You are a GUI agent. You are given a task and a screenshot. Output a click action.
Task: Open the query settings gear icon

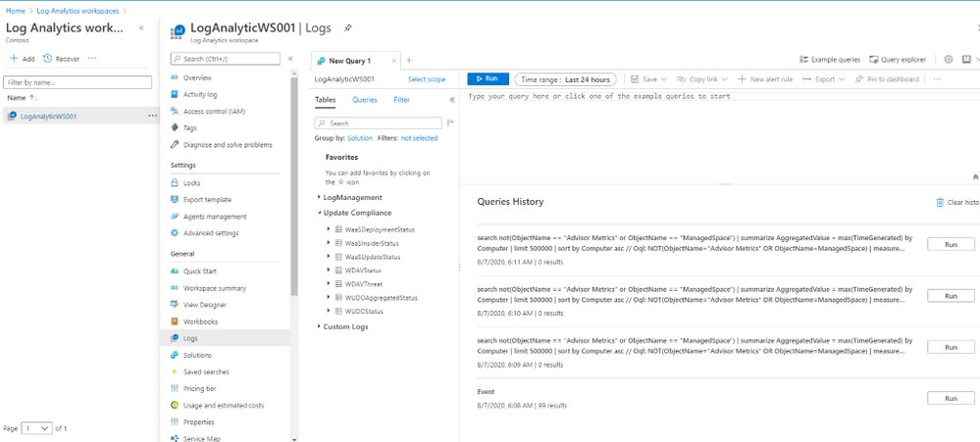[x=949, y=60]
